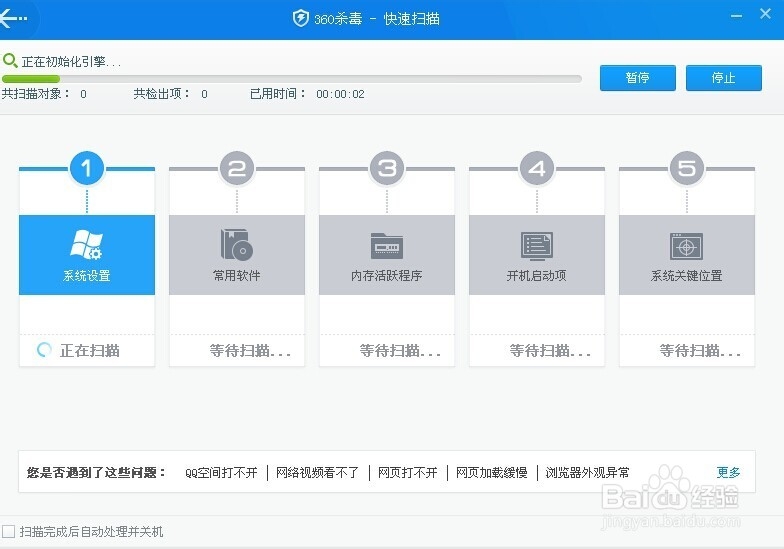Click the 常用软件 label
This screenshot has width=784, height=549.
tap(236, 276)
